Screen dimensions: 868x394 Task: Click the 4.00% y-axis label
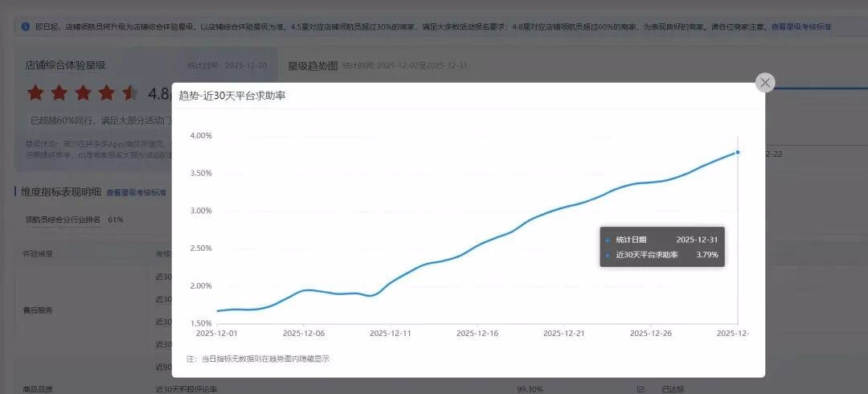pyautogui.click(x=201, y=136)
